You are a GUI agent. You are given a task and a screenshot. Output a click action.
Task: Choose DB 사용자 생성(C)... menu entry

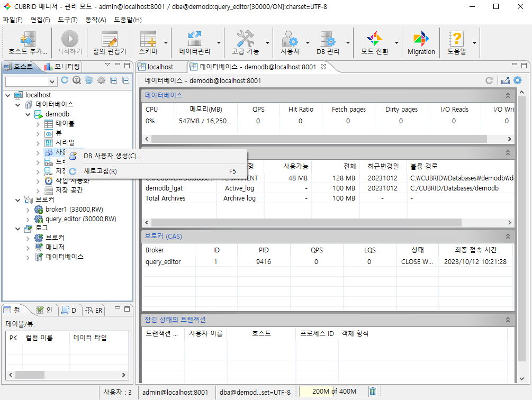click(x=157, y=156)
